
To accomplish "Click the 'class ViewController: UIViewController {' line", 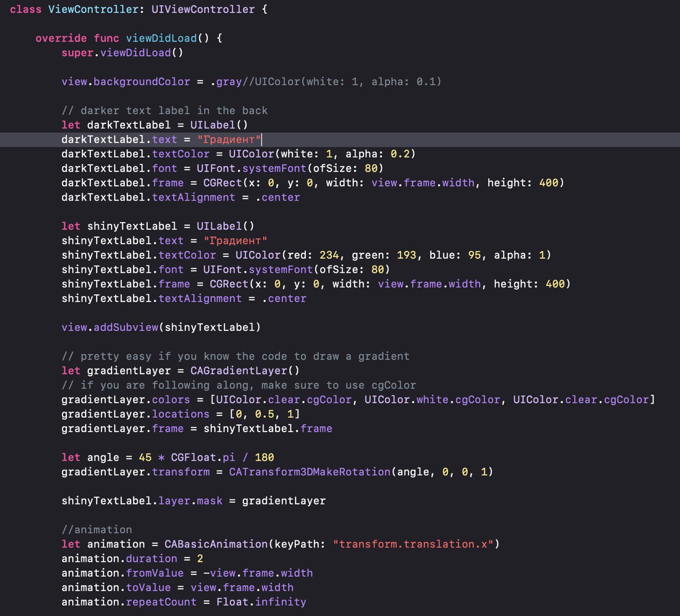I will pyautogui.click(x=139, y=10).
